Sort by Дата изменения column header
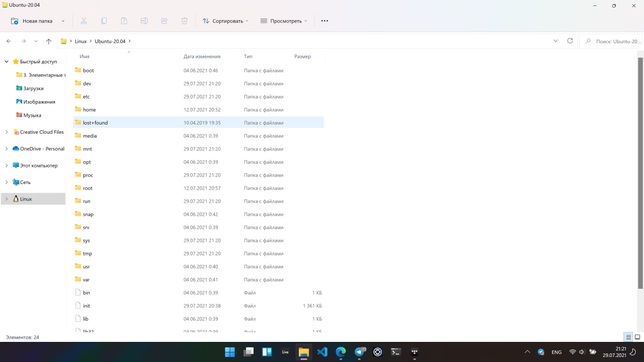This screenshot has height=362, width=644. click(202, 56)
